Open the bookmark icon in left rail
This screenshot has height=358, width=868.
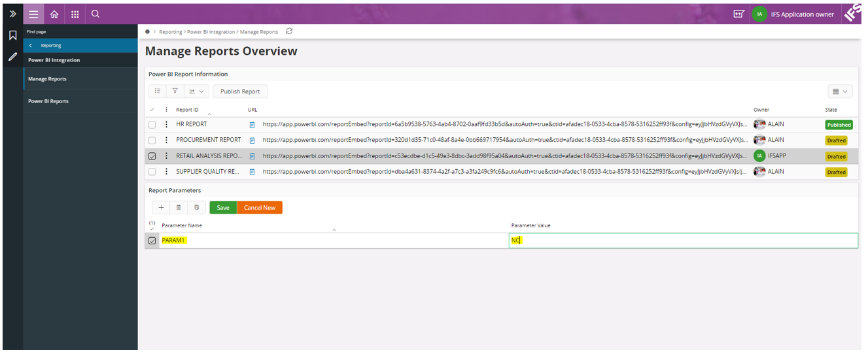pos(12,35)
